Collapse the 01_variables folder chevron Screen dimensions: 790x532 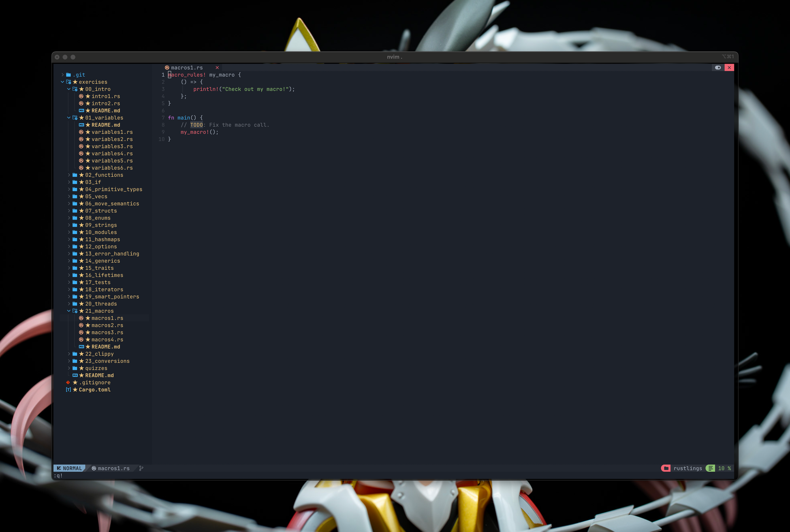(x=69, y=118)
